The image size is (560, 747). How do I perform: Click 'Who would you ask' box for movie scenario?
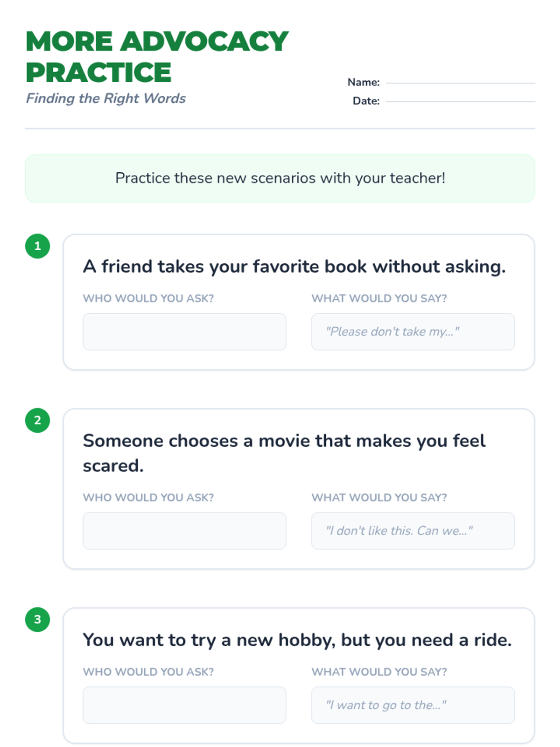184,531
